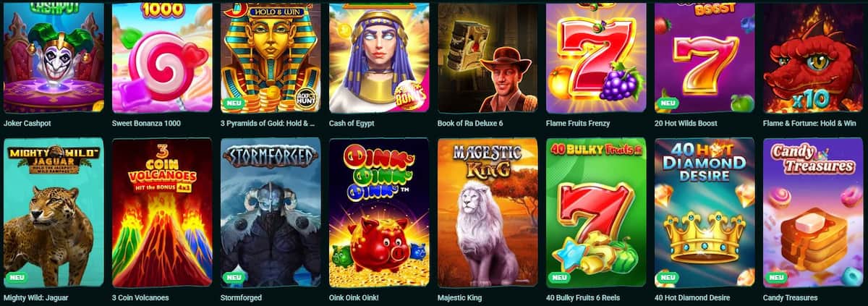Click the Sweet Bonanza 1000 title text
Viewport: 868px width, 306px height.
[x=146, y=123]
